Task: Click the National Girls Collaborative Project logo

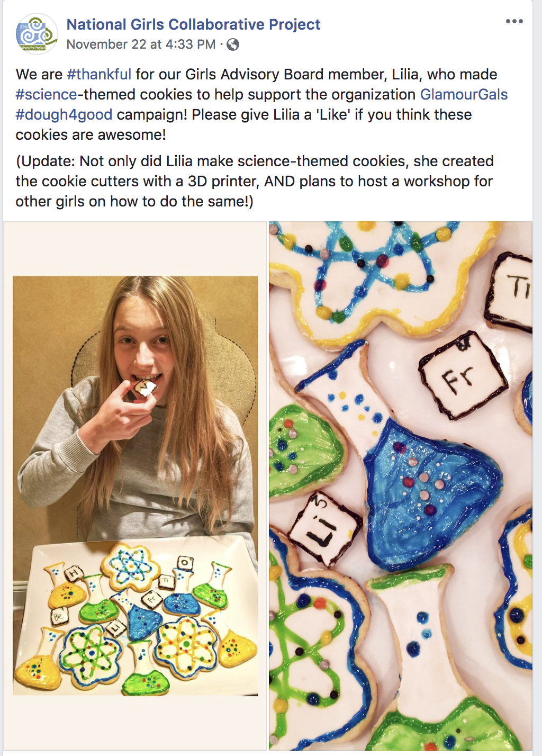Action: click(x=37, y=34)
